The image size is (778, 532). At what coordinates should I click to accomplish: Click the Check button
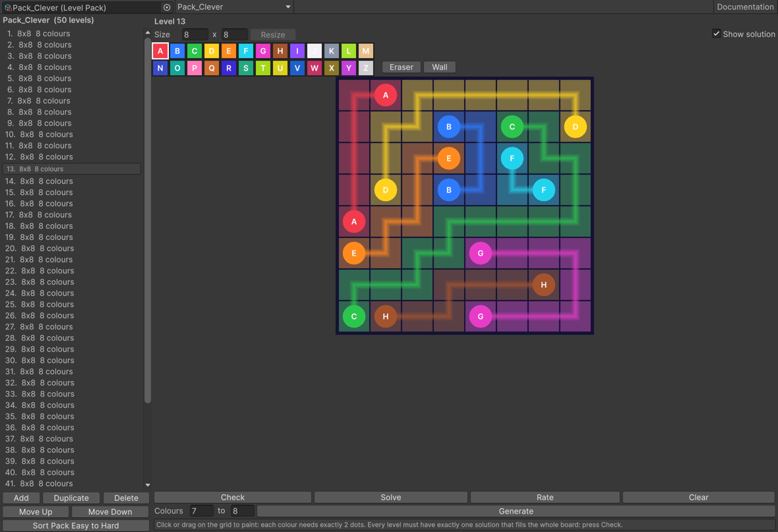tap(233, 497)
